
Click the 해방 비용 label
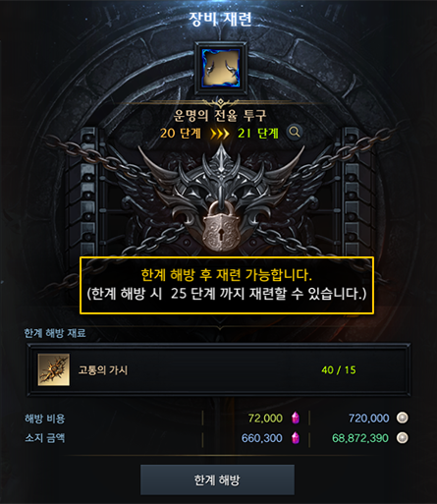[45, 419]
